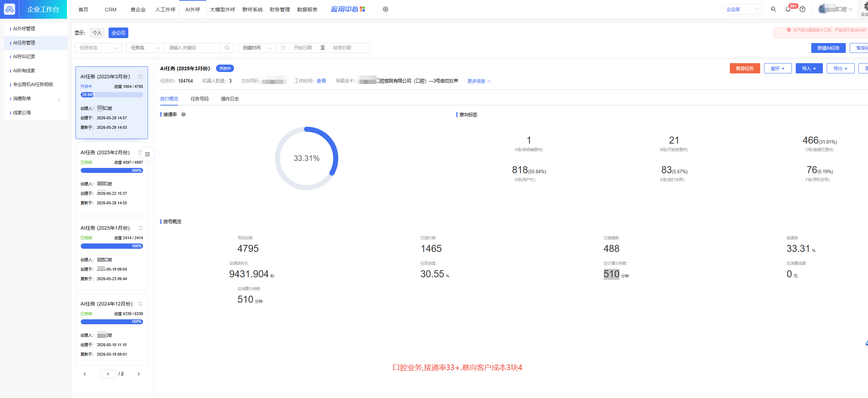Switch to the 操作日志 tab

(x=230, y=99)
